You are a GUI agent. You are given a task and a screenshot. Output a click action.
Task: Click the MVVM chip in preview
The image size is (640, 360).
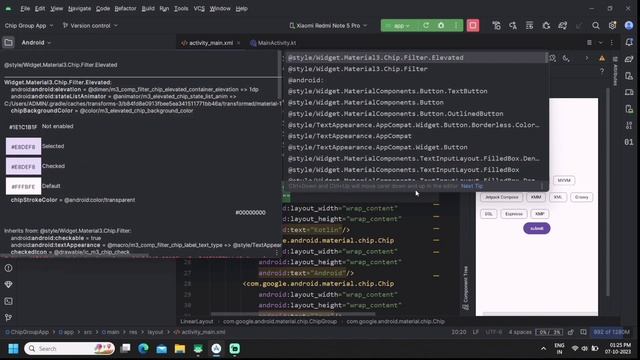point(564,180)
